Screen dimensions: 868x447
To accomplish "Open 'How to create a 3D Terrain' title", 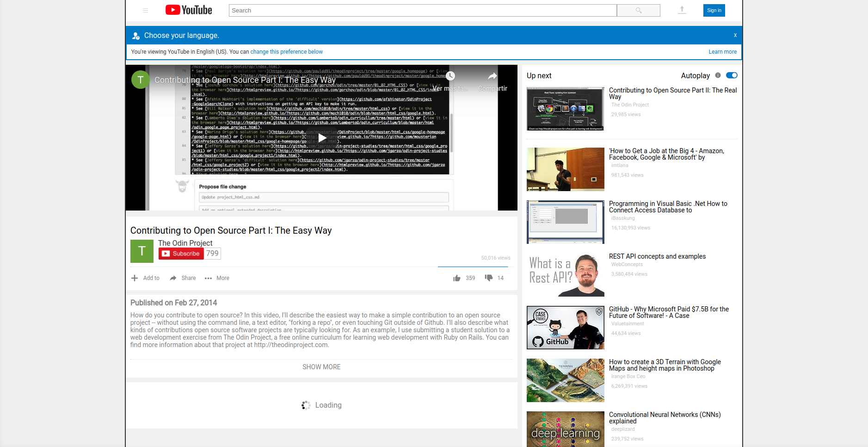I will pos(665,365).
